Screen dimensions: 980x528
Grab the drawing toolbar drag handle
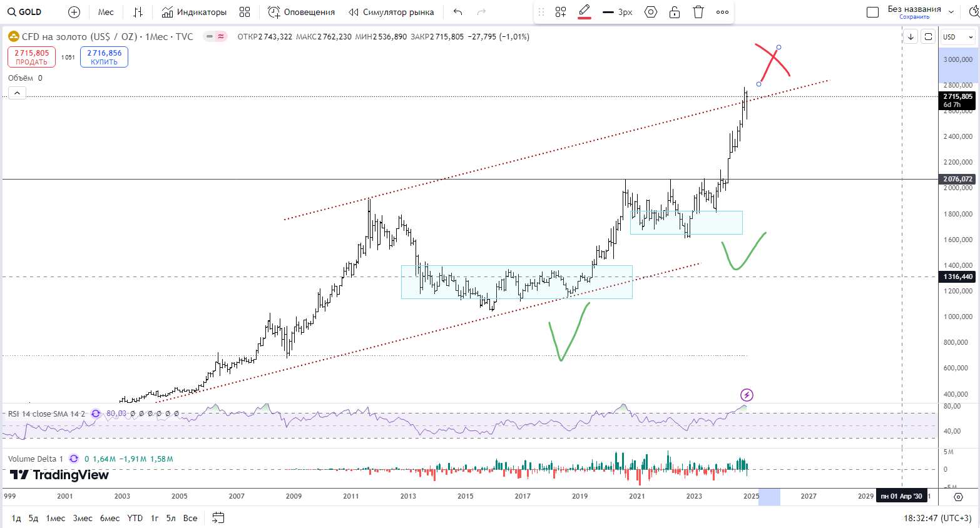(x=541, y=12)
